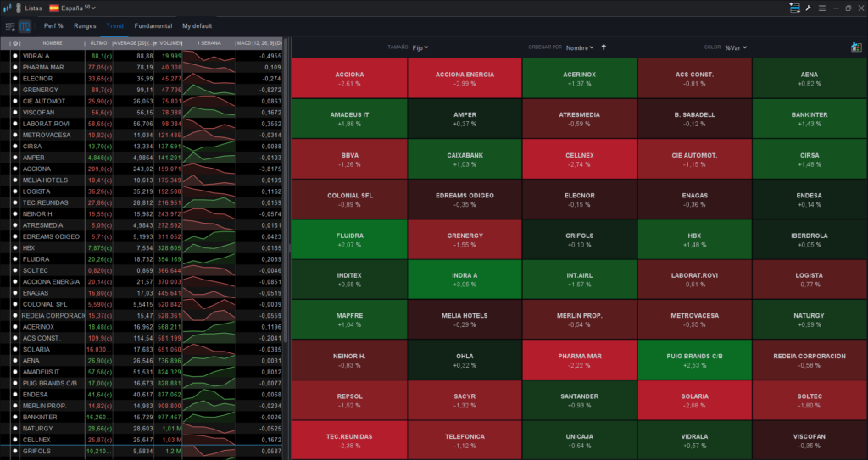Screen dimensions: 868x460
Task: Open the Ordenar por Nombre dropdown
Action: [580, 47]
